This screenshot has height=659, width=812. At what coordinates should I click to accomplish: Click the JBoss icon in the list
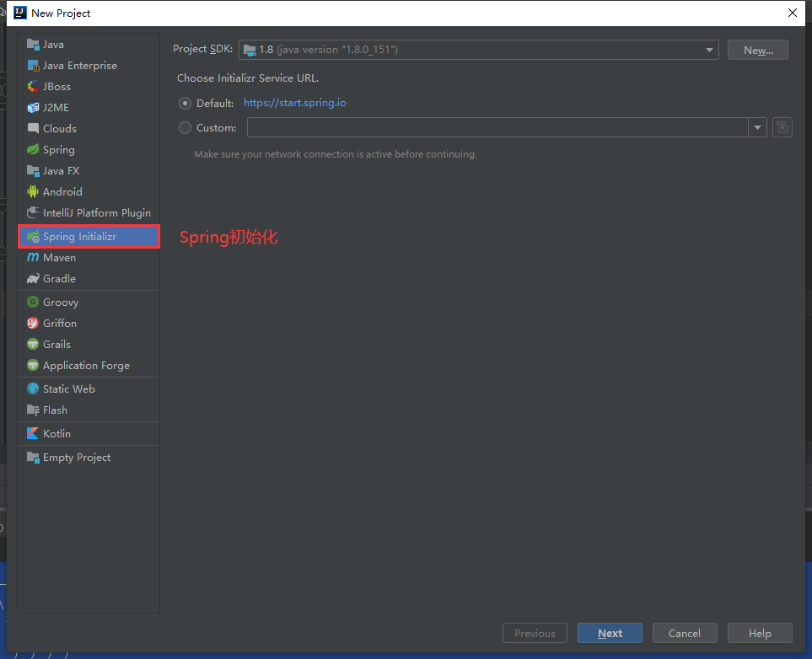point(33,87)
